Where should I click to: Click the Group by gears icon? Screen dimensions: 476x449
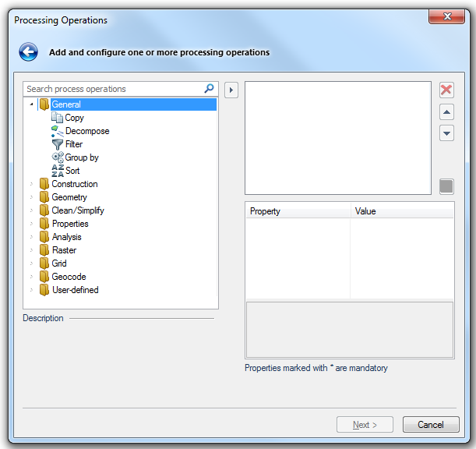(x=58, y=157)
